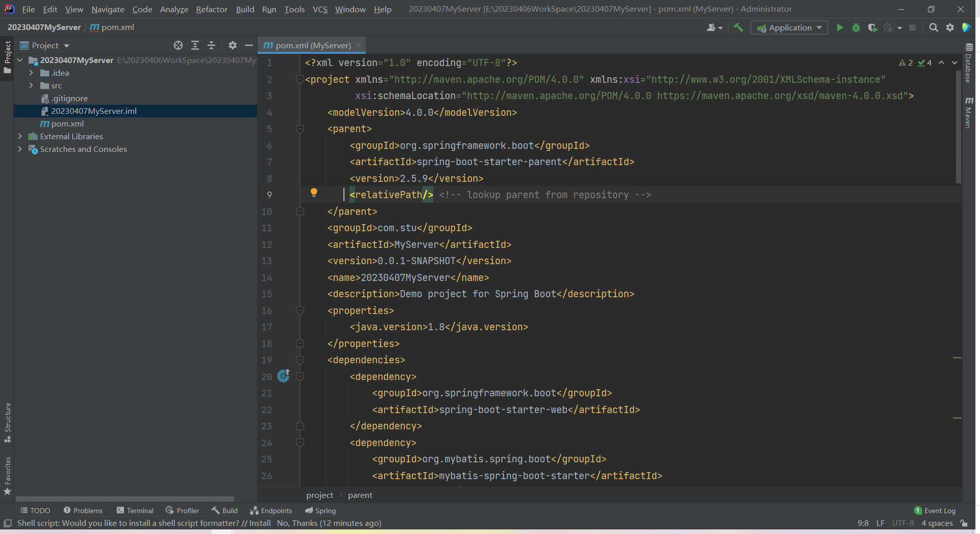Select the .gitignore file

(x=70, y=99)
